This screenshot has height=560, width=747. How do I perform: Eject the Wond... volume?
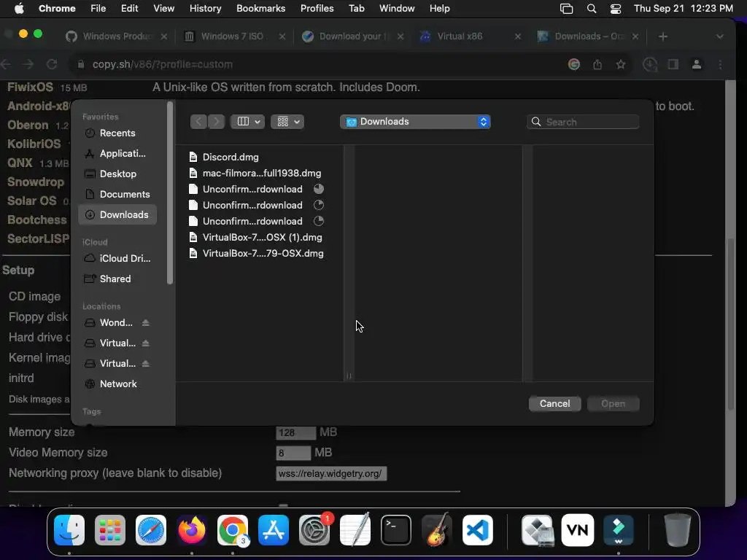[146, 323]
